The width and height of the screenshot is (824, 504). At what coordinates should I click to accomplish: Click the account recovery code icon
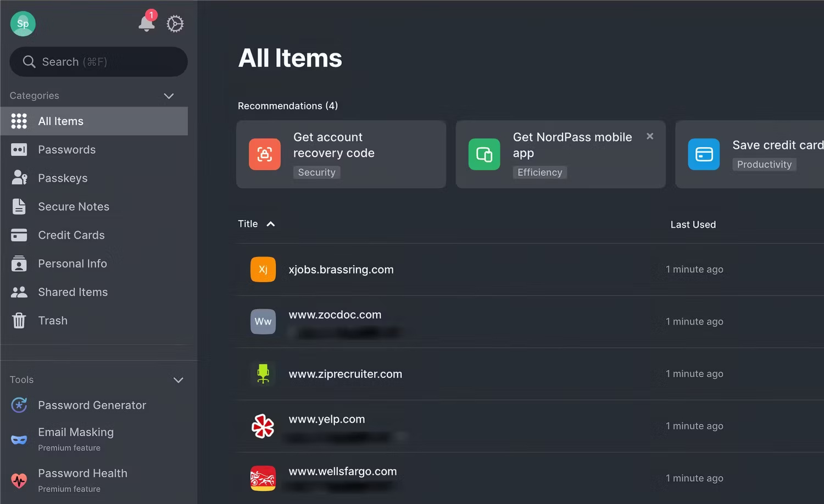click(x=265, y=154)
